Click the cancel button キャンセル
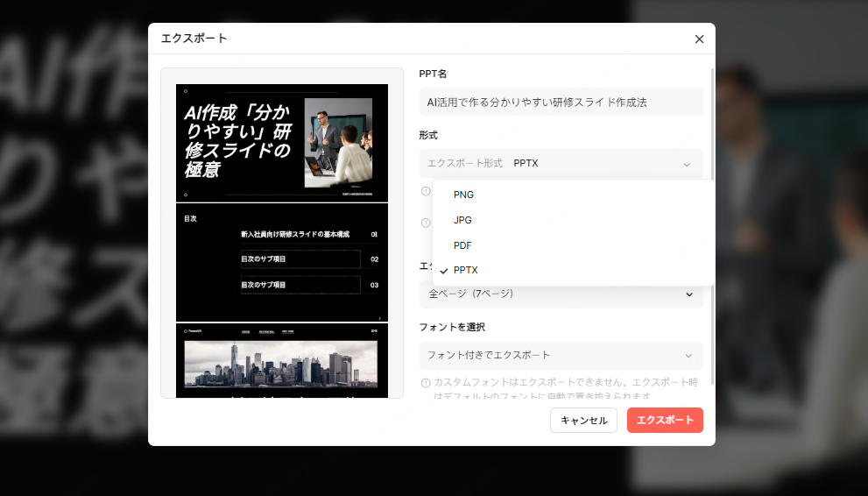The image size is (868, 496). (583, 420)
